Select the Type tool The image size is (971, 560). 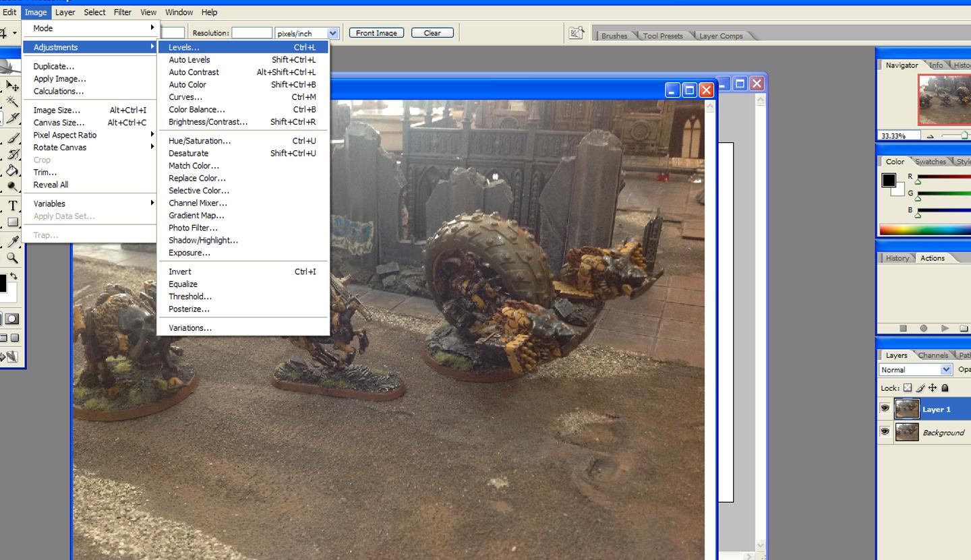(12, 206)
